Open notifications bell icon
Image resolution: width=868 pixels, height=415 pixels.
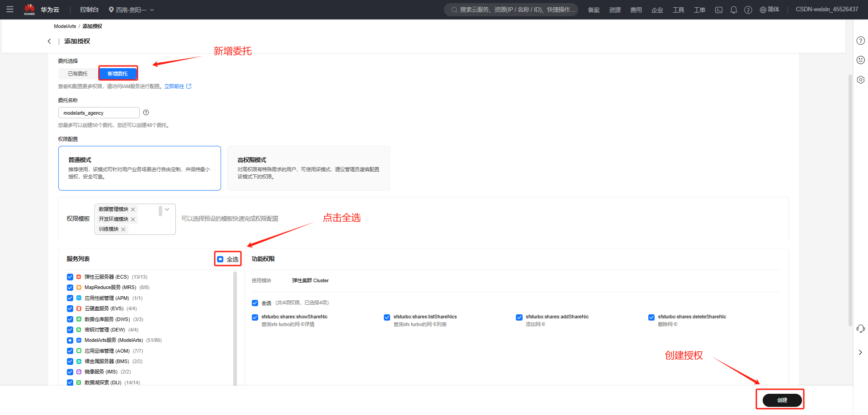coord(734,10)
